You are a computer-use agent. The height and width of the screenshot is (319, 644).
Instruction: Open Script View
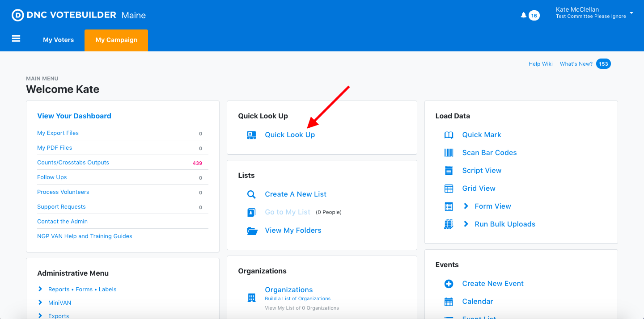click(482, 171)
